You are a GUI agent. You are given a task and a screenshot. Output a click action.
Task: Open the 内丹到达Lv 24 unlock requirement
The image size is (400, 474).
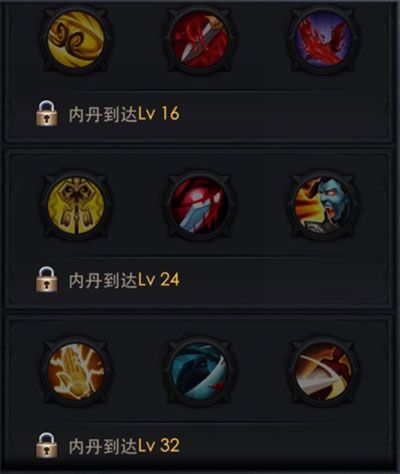[124, 280]
